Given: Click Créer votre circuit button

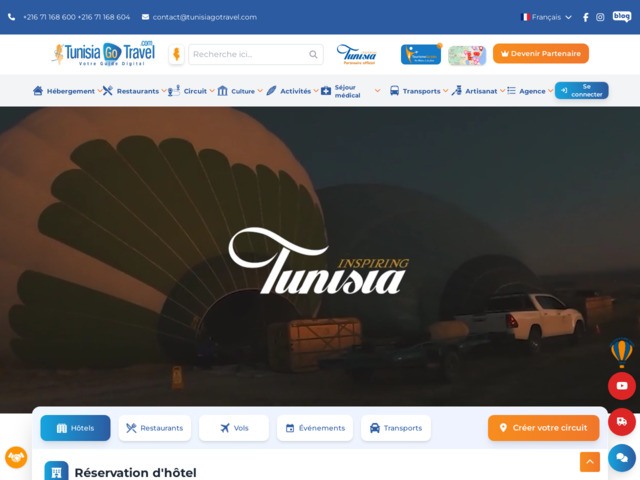Looking at the screenshot, I should click(x=544, y=428).
